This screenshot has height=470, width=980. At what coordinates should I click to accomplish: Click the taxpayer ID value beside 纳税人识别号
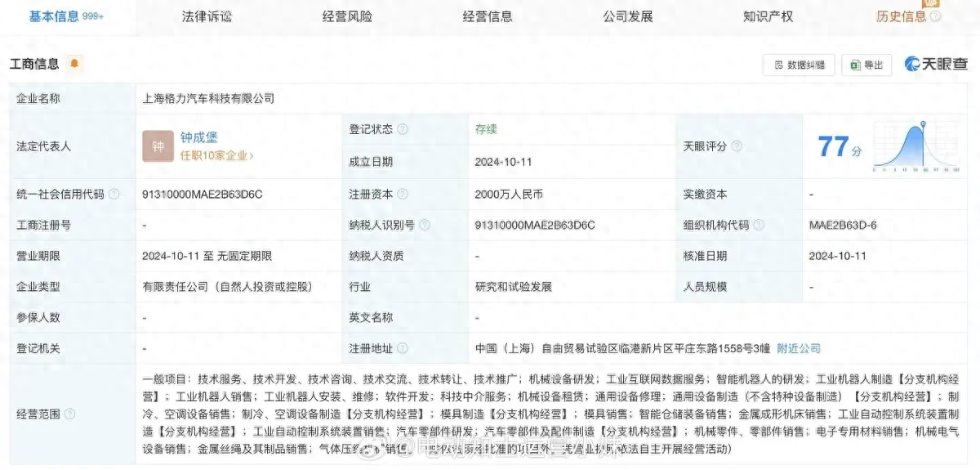coord(535,225)
